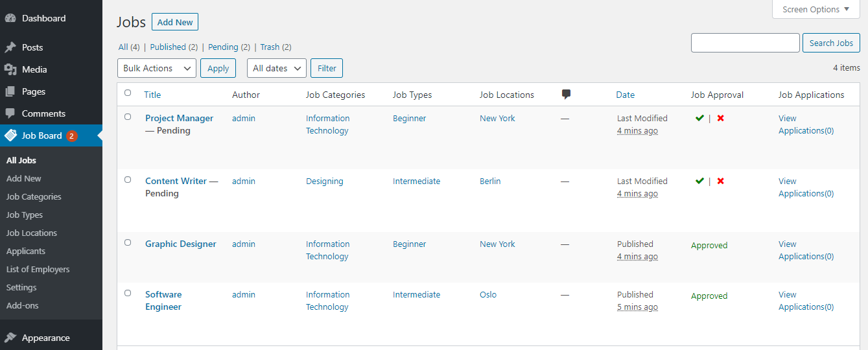The image size is (868, 350).
Task: Click the Pages icon in sidebar
Action: 10,91
